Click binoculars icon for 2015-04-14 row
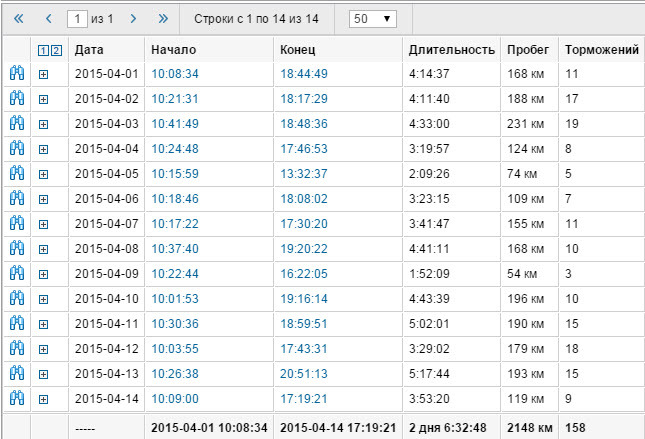The image size is (645, 439). point(16,399)
